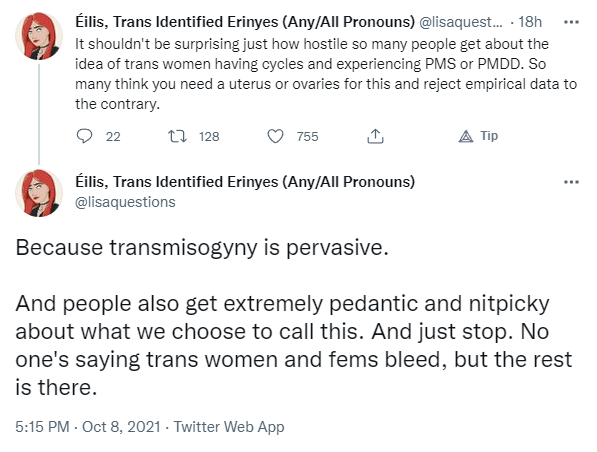Image resolution: width=597 pixels, height=452 pixels.
Task: Open the first tweet's three-dot menu
Action: [571, 22]
